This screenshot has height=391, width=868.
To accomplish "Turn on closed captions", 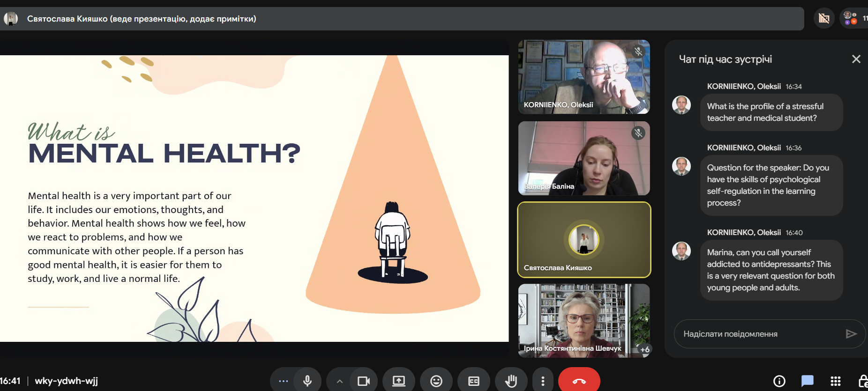I will [x=474, y=381].
